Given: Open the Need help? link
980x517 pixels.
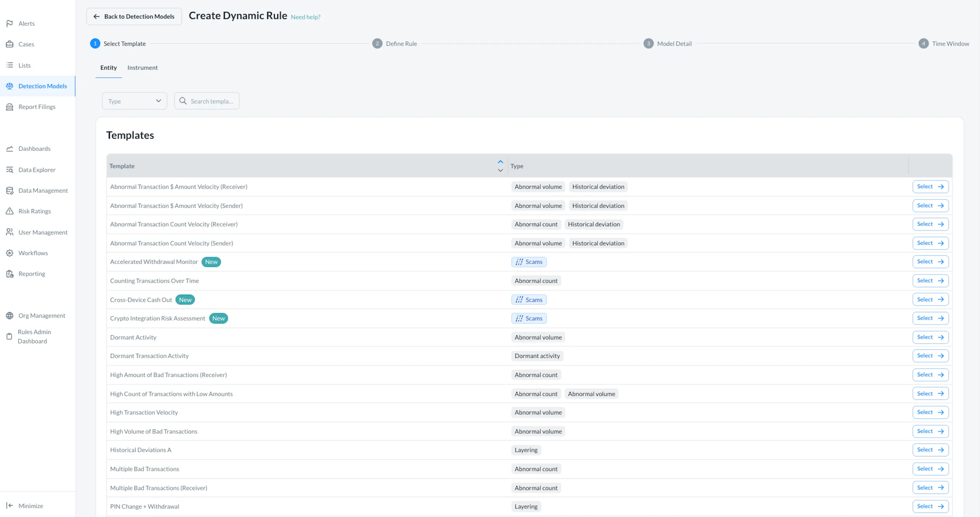Looking at the screenshot, I should pyautogui.click(x=306, y=17).
